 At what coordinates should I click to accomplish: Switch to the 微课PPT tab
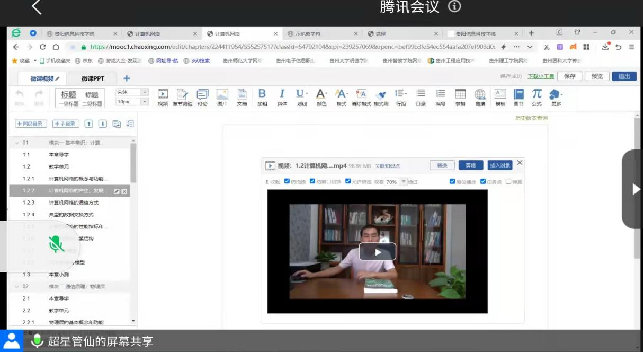93,78
